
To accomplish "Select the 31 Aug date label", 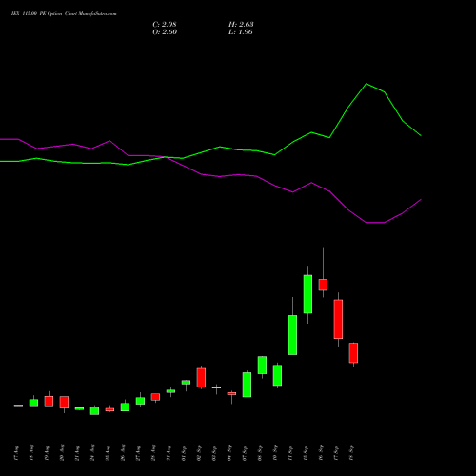I will [x=169, y=453].
